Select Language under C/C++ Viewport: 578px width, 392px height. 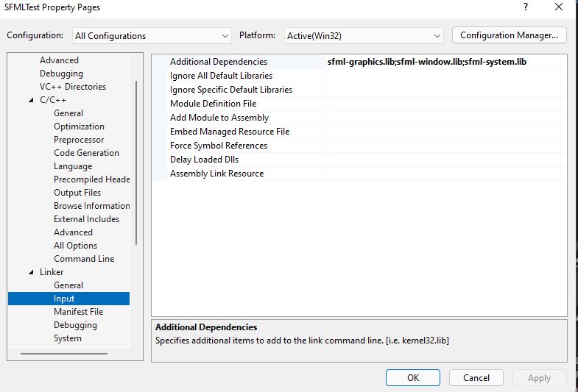click(x=73, y=166)
